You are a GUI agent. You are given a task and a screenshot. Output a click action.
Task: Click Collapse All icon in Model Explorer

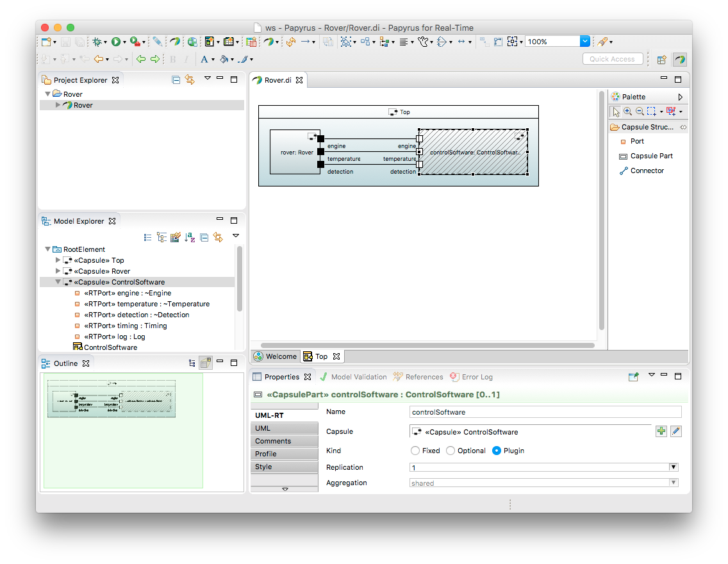pyautogui.click(x=204, y=238)
